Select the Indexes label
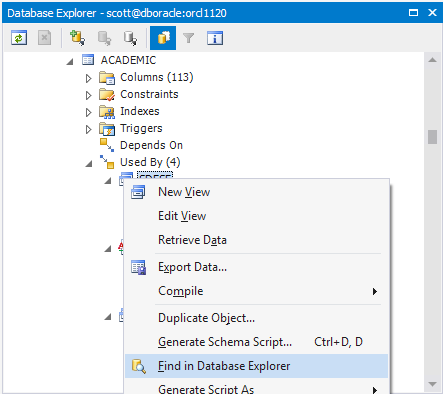This screenshot has width=443, height=394. pyautogui.click(x=140, y=111)
